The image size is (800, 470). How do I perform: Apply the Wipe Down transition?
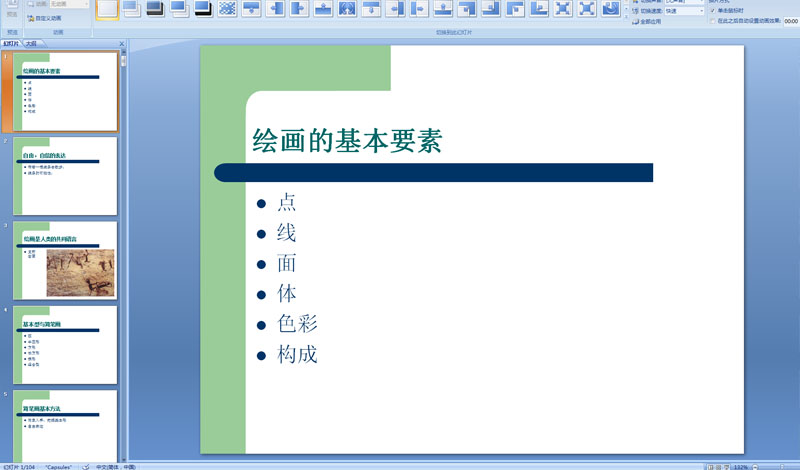pyautogui.click(x=251, y=9)
